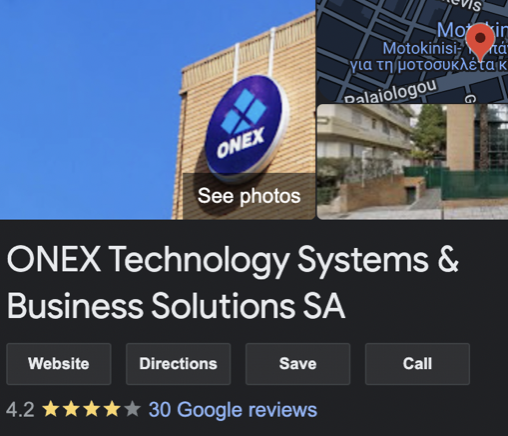
Task: Open the See photos overlay
Action: click(x=249, y=196)
